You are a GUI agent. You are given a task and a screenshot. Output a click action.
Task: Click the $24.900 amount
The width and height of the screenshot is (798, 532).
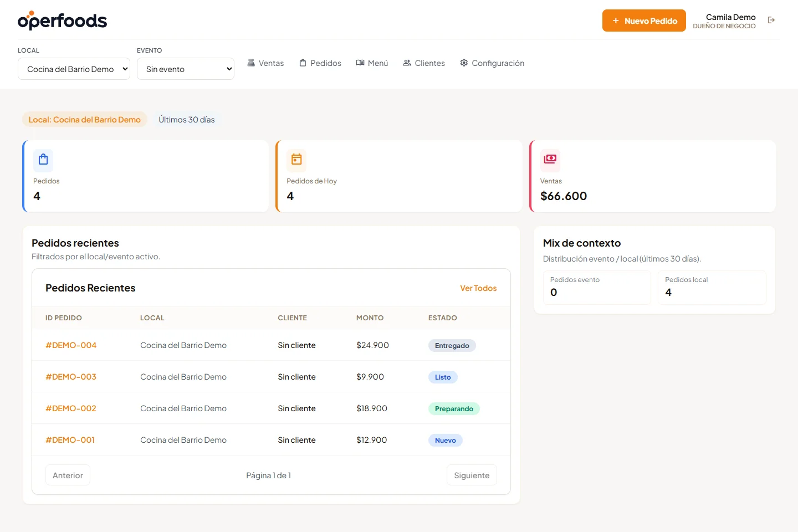click(x=372, y=345)
